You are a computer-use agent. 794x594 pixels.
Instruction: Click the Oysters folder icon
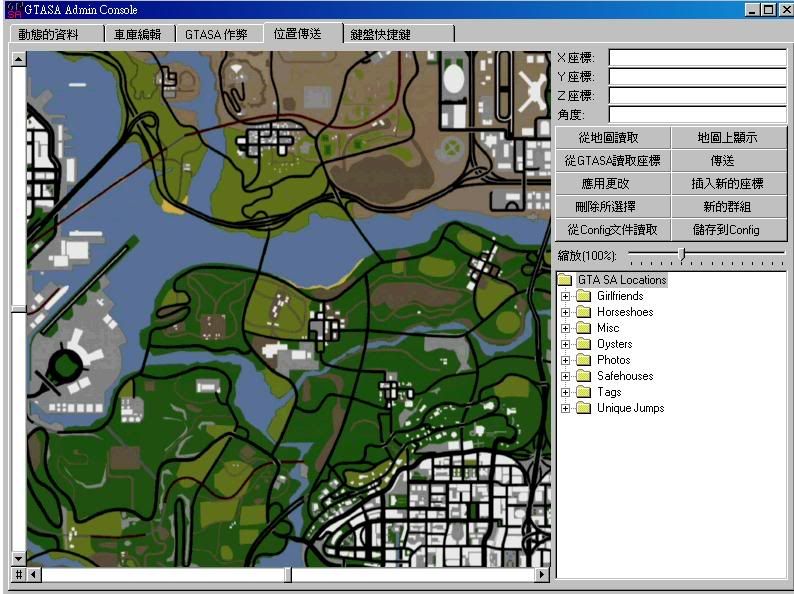click(x=583, y=344)
